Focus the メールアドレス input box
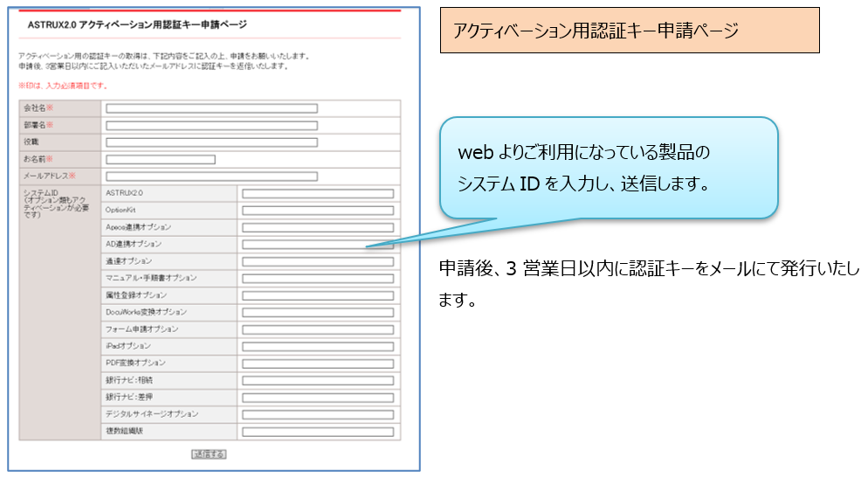868x478 pixels. coord(211,177)
